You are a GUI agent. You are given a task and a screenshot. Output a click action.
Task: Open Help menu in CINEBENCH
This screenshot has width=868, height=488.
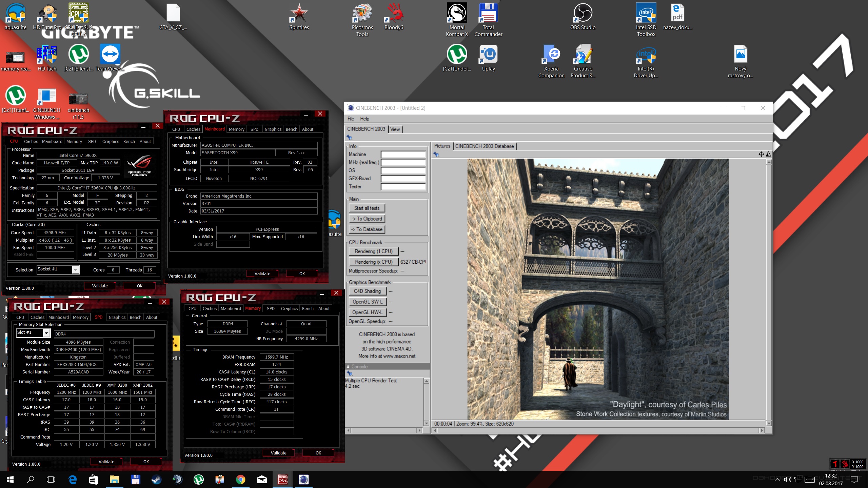coord(364,119)
